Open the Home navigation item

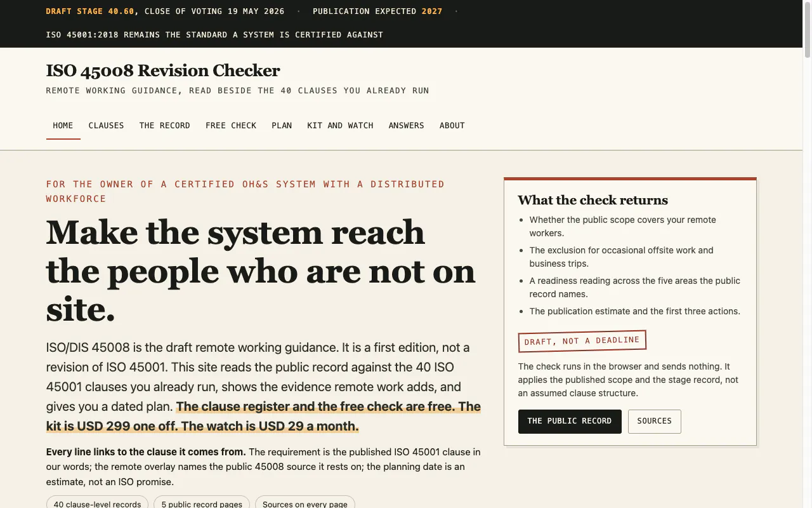click(63, 126)
